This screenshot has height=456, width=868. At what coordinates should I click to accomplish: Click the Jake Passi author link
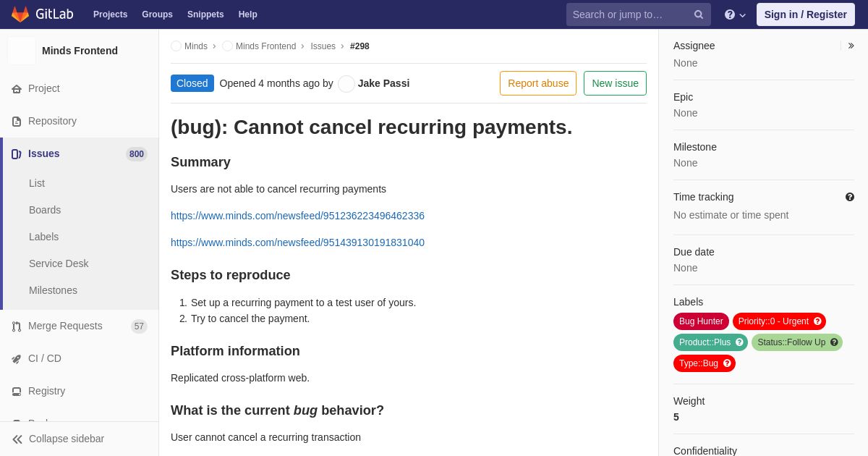(x=383, y=83)
